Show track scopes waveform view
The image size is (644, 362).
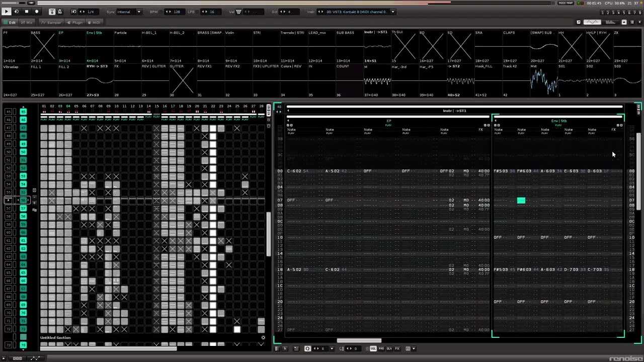coord(593,22)
